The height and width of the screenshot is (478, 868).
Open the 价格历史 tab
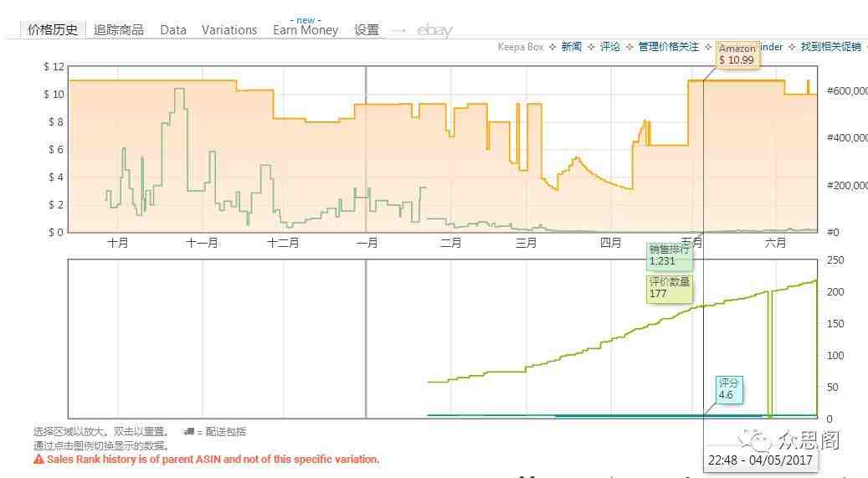click(53, 30)
